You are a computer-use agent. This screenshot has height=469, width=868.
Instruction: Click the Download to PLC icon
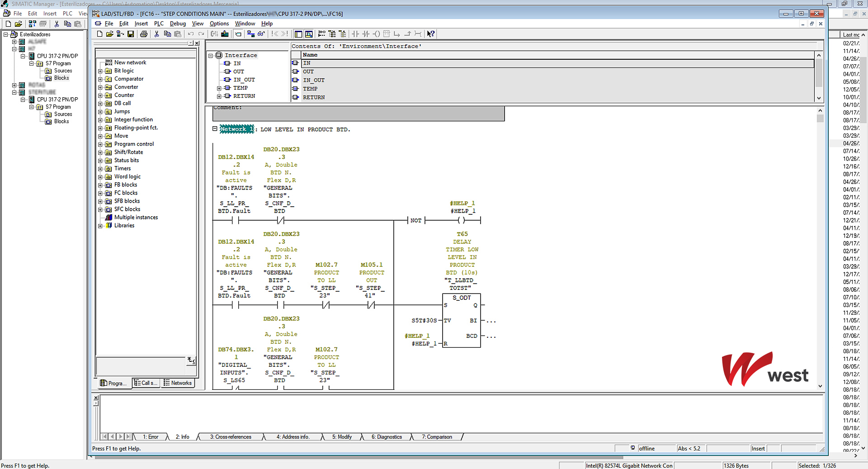[225, 34]
